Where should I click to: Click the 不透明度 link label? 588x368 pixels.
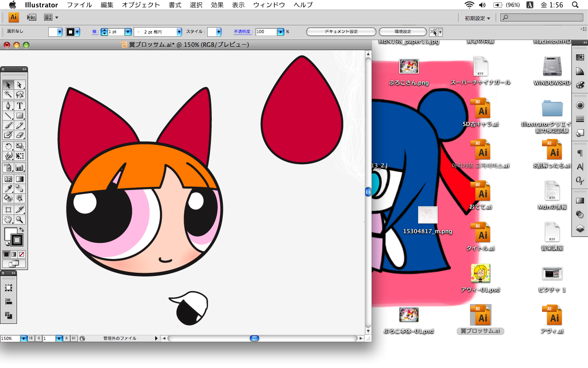pos(243,32)
